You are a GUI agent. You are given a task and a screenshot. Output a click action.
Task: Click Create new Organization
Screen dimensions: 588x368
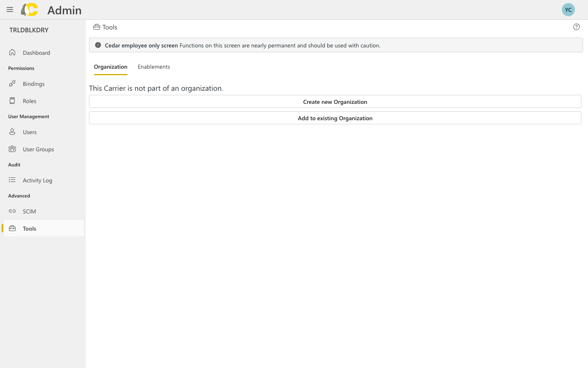(335, 101)
